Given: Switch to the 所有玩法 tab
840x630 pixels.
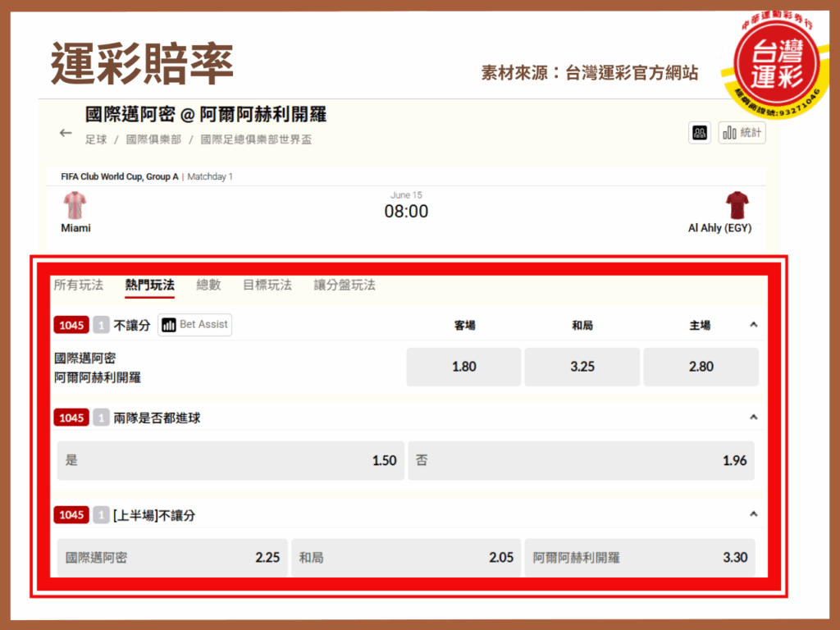Looking at the screenshot, I should tap(79, 285).
